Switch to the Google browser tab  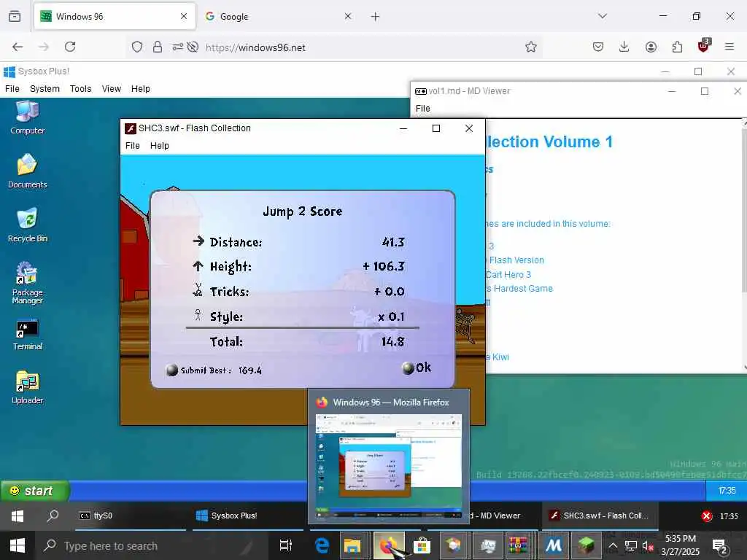point(279,16)
